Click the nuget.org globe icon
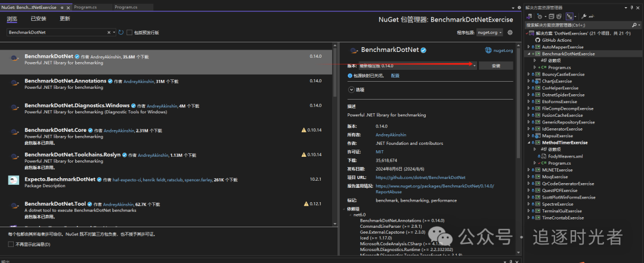 point(488,50)
